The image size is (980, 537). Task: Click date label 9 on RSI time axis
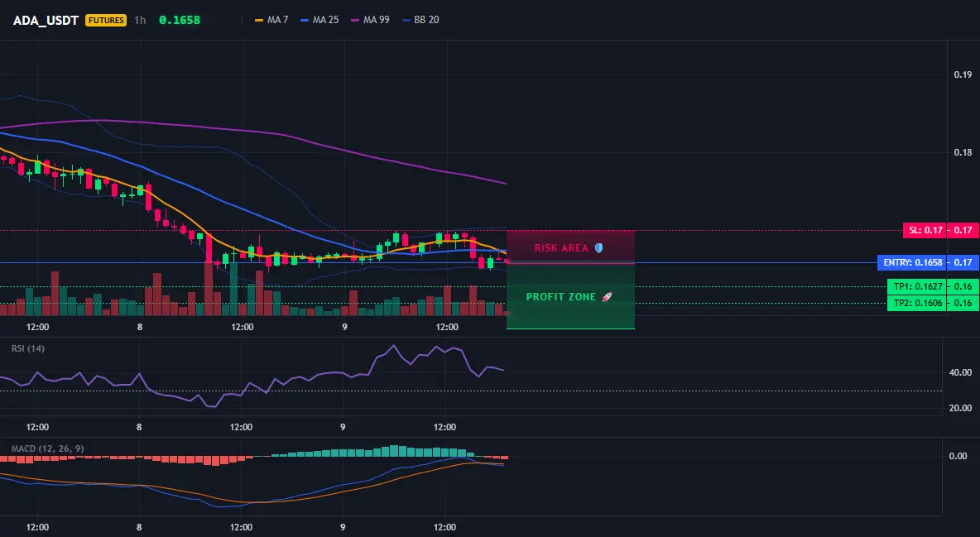[343, 427]
